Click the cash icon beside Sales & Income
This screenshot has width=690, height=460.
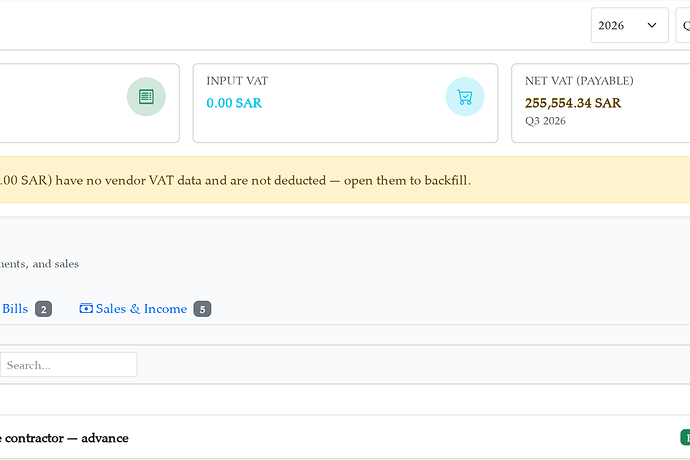tap(86, 308)
